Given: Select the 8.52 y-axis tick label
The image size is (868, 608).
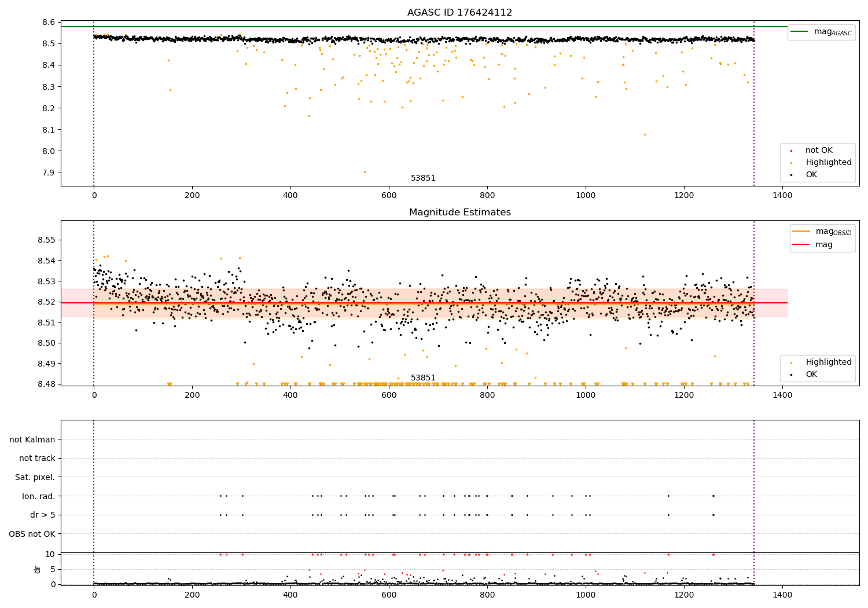Looking at the screenshot, I should point(46,302).
